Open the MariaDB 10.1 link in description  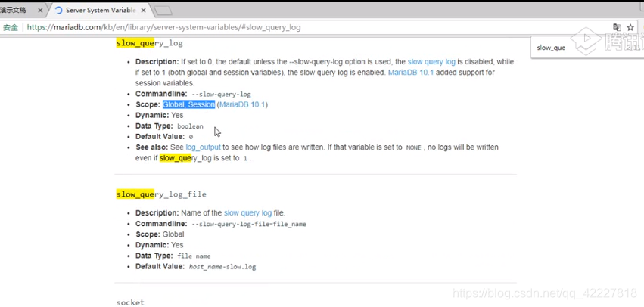tap(411, 73)
